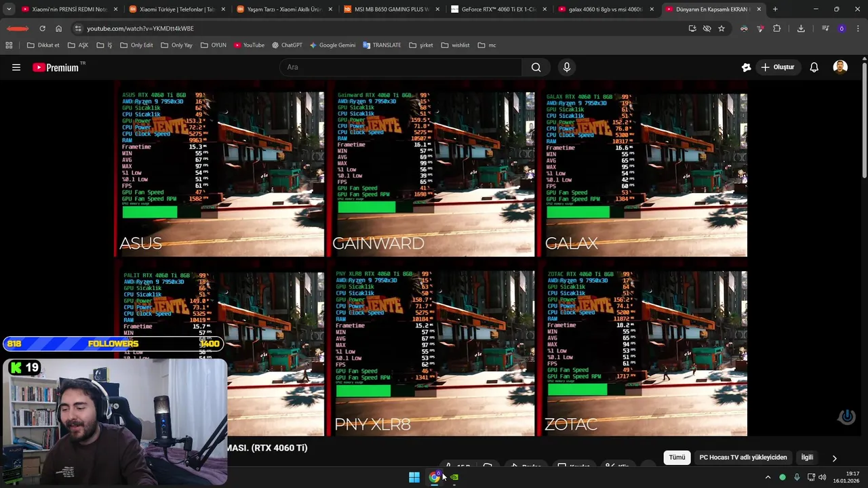Open the YouTube guide hamburger menu
This screenshot has height=488, width=868.
[16, 67]
